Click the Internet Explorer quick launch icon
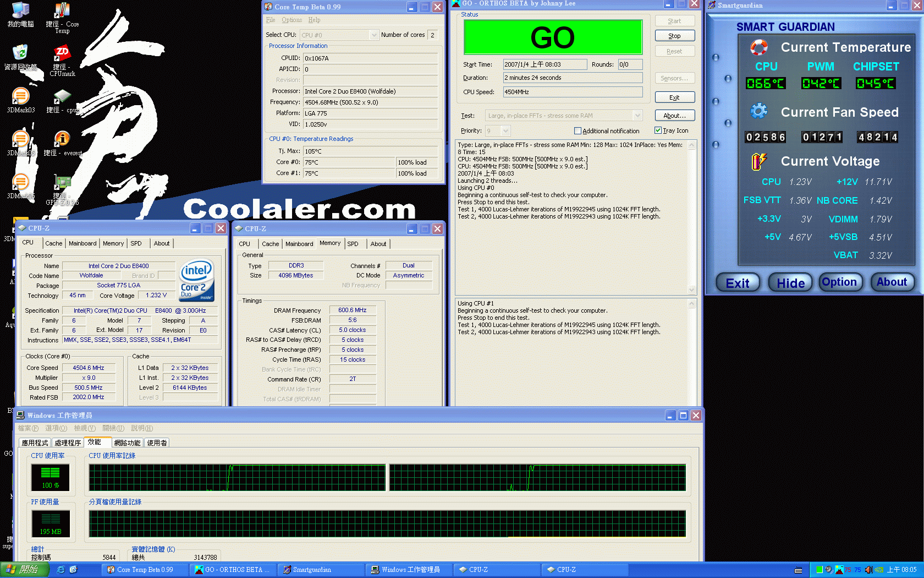The height and width of the screenshot is (578, 924). pos(61,570)
